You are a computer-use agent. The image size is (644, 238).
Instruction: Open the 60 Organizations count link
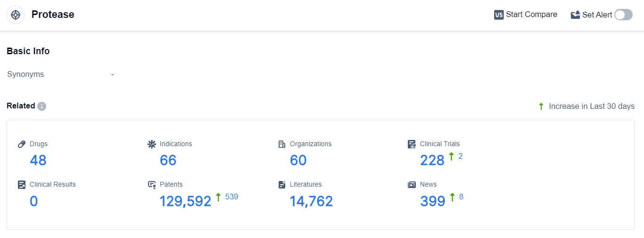tap(298, 161)
